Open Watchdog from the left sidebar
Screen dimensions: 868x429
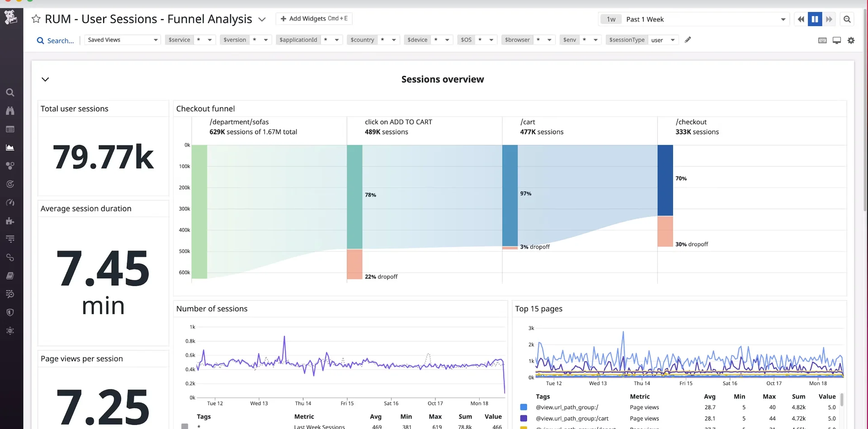[x=10, y=111]
